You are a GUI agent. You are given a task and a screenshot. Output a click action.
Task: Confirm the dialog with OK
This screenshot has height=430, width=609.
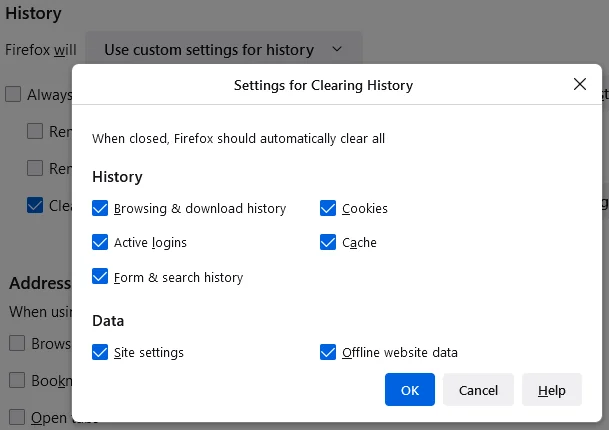[409, 390]
